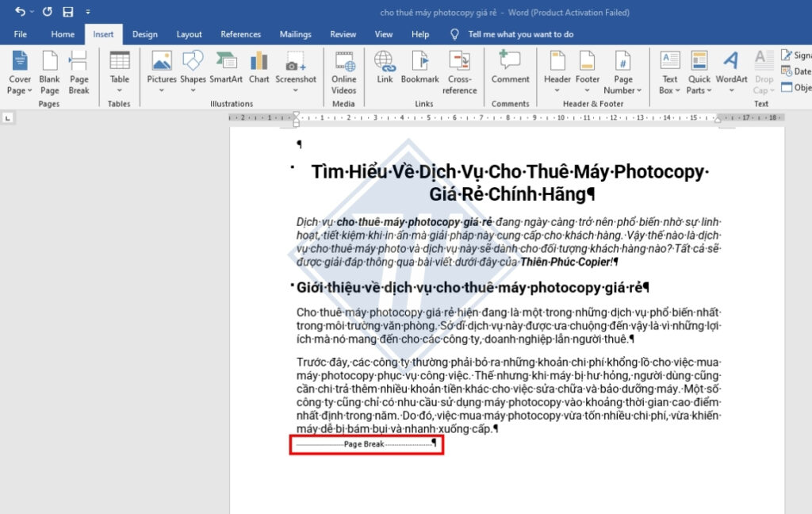Add a new Comment
This screenshot has height=514, width=812.
pos(510,67)
